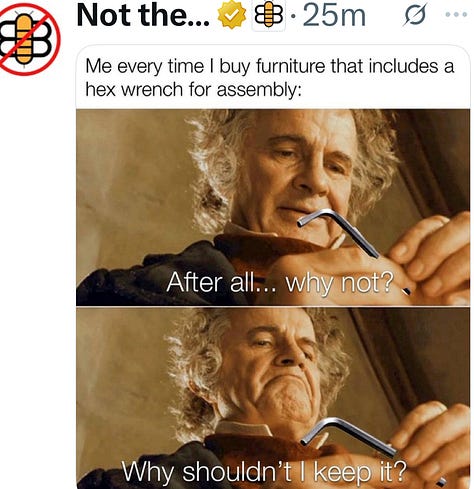This screenshot has width=474, height=489.
Task: Open the post via the 25m timestamp
Action: [x=334, y=16]
